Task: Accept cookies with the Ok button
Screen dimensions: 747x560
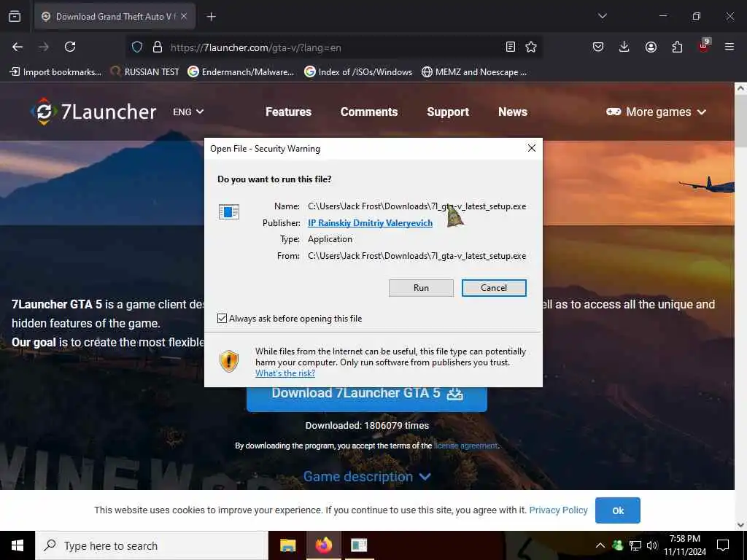Action: click(x=617, y=510)
